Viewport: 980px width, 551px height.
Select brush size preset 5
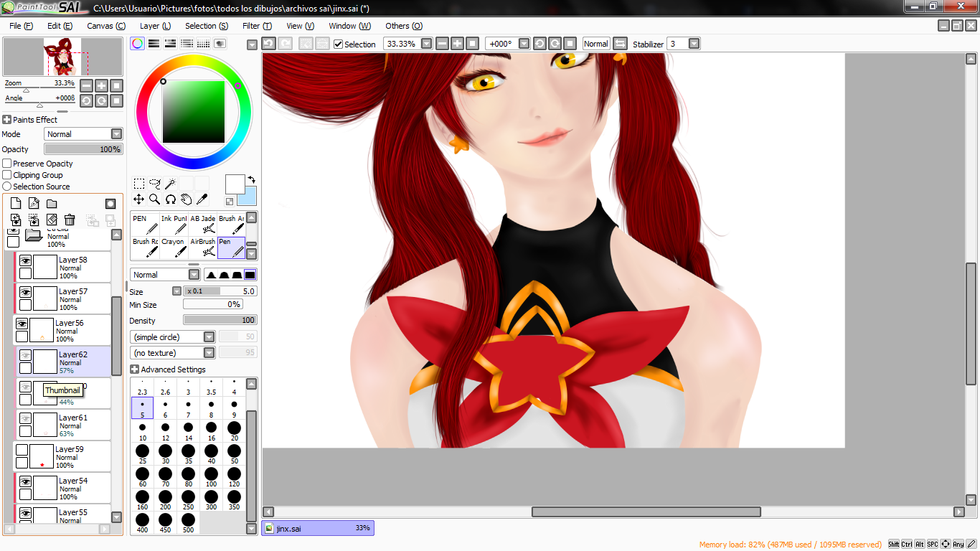coord(143,408)
